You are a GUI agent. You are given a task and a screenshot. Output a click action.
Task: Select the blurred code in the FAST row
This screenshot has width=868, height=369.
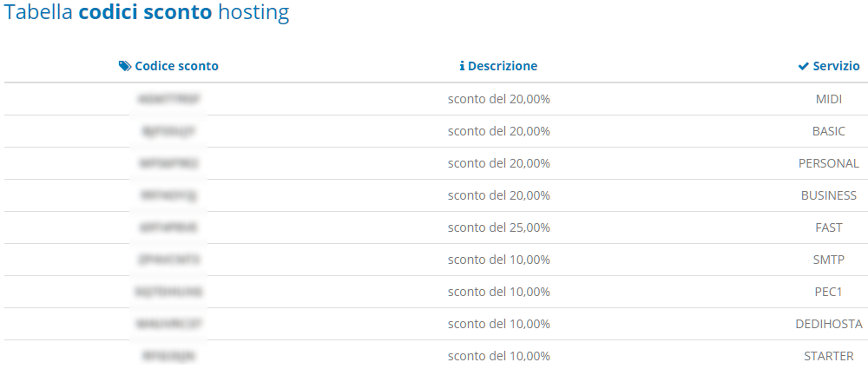coord(168,227)
